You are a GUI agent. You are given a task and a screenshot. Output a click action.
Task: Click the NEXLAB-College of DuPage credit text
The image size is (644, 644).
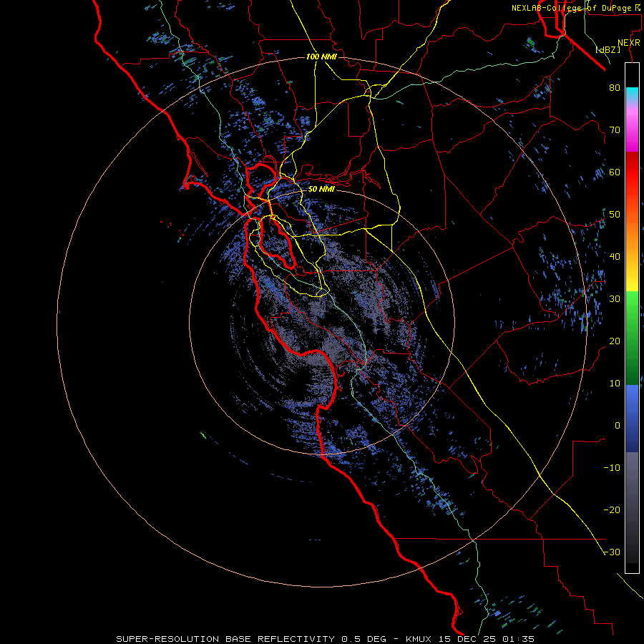pyautogui.click(x=575, y=8)
